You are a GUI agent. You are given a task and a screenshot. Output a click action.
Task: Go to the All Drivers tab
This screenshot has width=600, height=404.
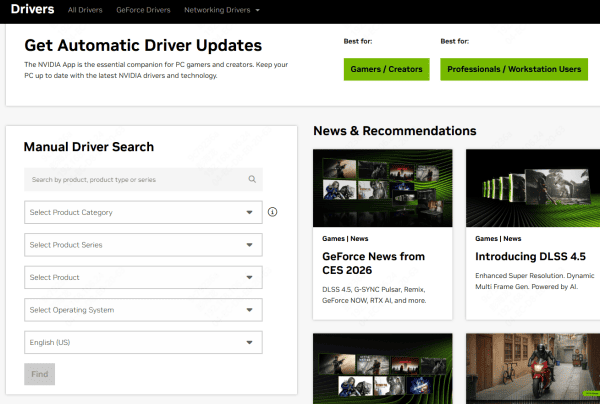pos(85,10)
